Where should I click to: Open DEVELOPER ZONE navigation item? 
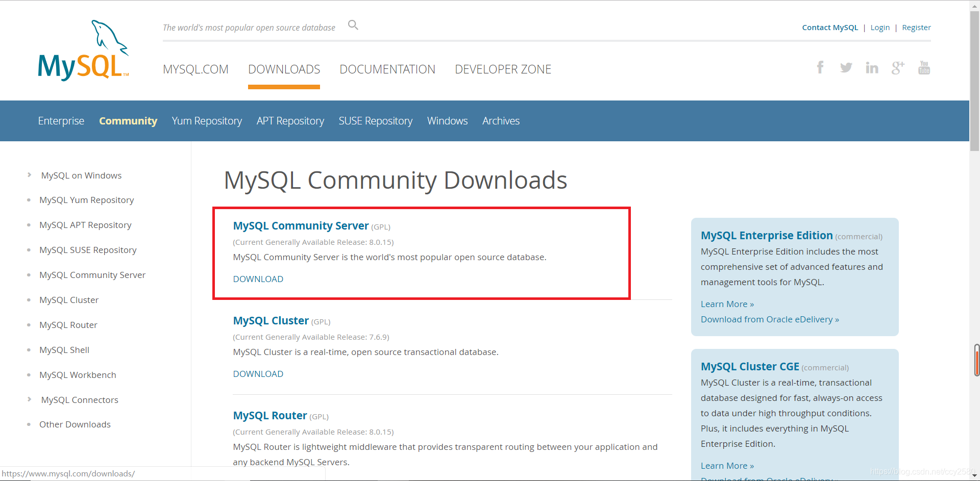(503, 69)
